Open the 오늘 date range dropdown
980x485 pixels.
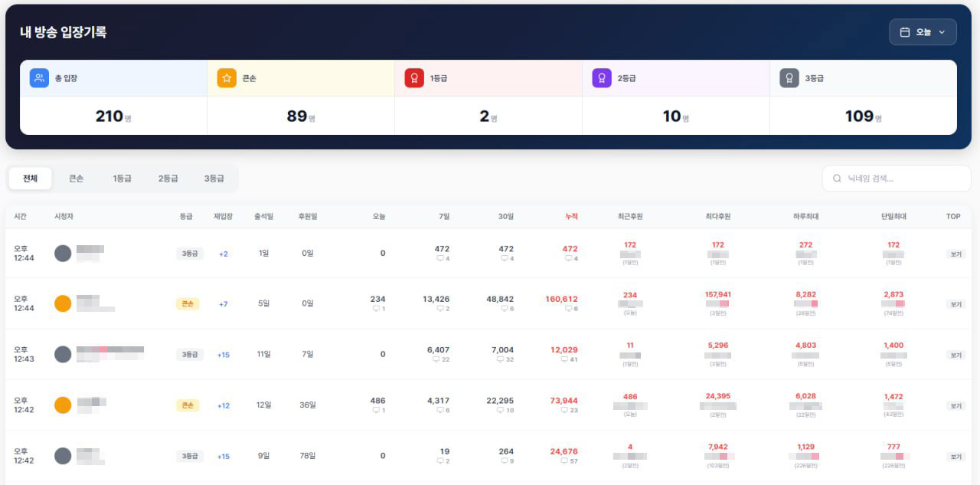click(923, 31)
